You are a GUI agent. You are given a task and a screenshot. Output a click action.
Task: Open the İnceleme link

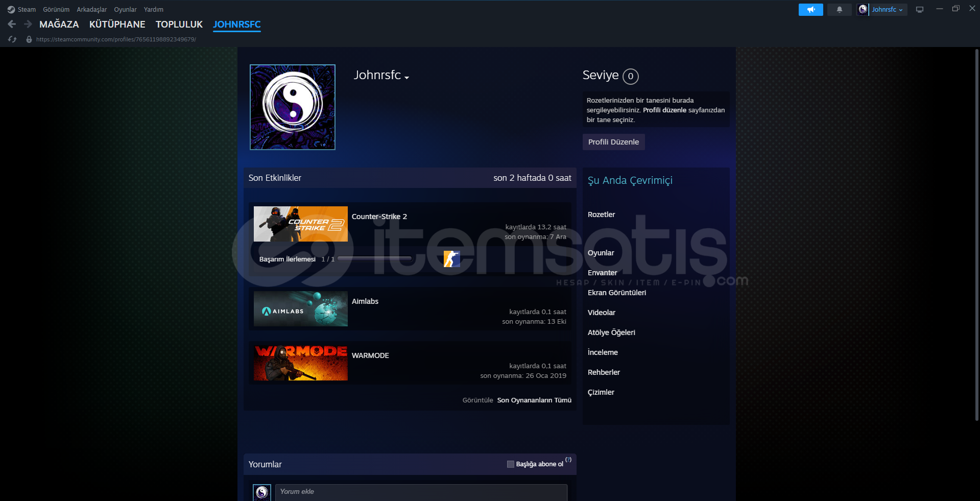(603, 352)
